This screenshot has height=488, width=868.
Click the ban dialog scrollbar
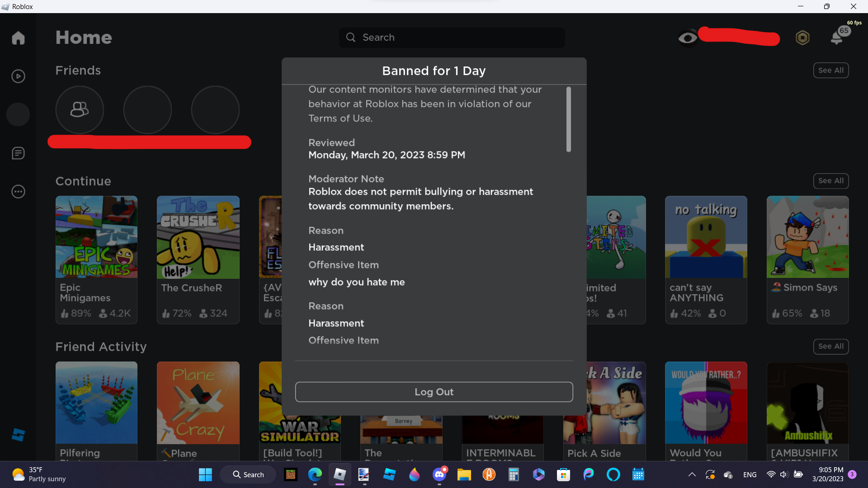(568, 120)
